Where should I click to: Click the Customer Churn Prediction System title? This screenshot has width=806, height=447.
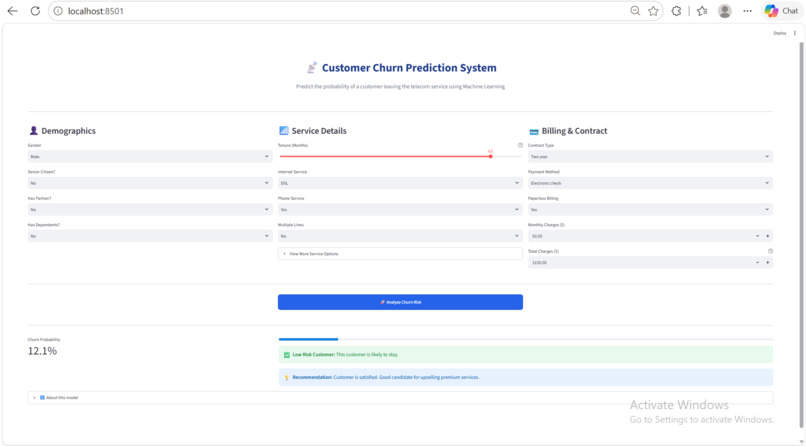pos(409,68)
